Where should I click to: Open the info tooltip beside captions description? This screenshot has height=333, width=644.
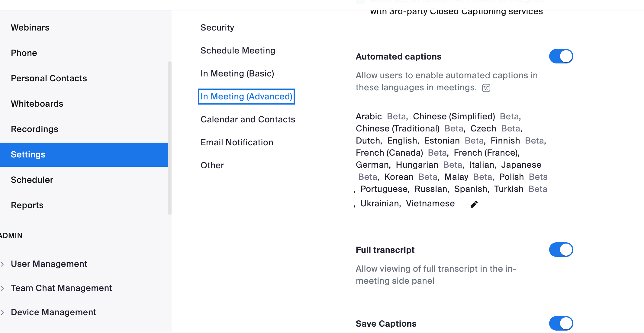click(x=486, y=88)
